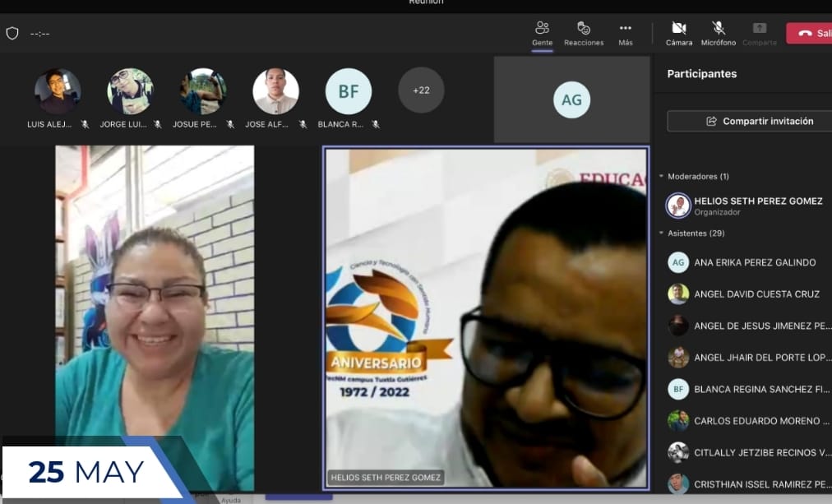This screenshot has height=504, width=832.
Task: Select the large AG participant tile
Action: coord(572,99)
